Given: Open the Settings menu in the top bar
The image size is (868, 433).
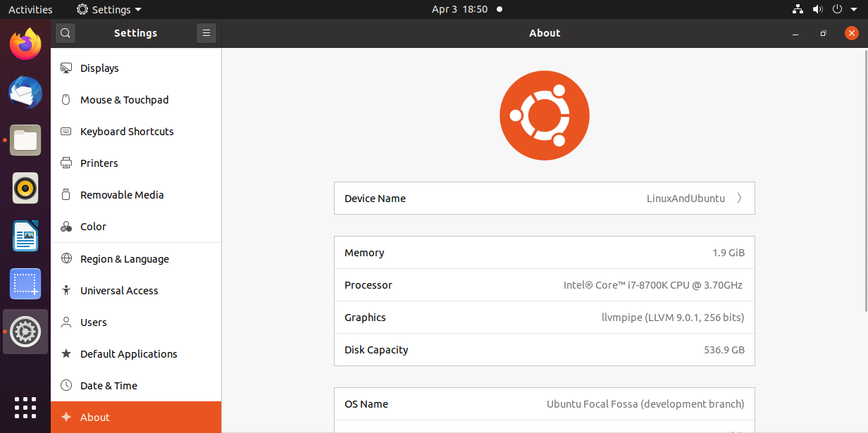Looking at the screenshot, I should (x=108, y=9).
